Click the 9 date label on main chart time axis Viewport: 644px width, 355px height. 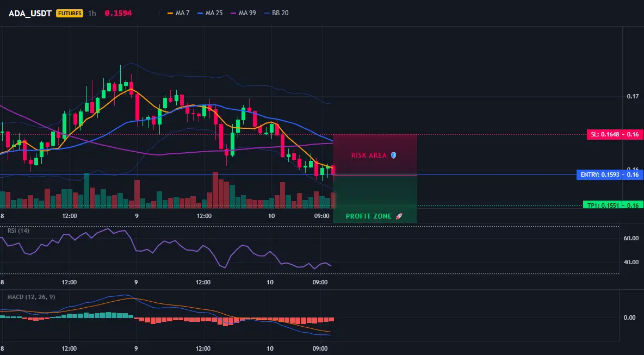137,216
